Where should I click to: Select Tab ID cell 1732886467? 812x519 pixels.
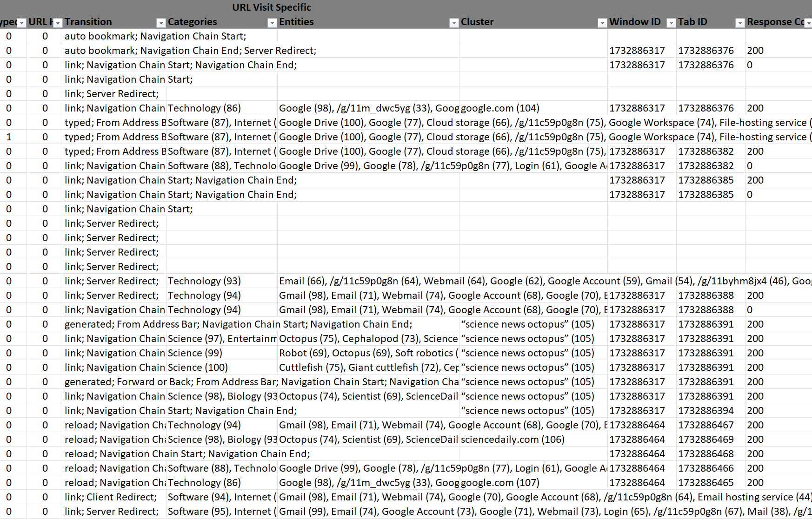(x=711, y=425)
